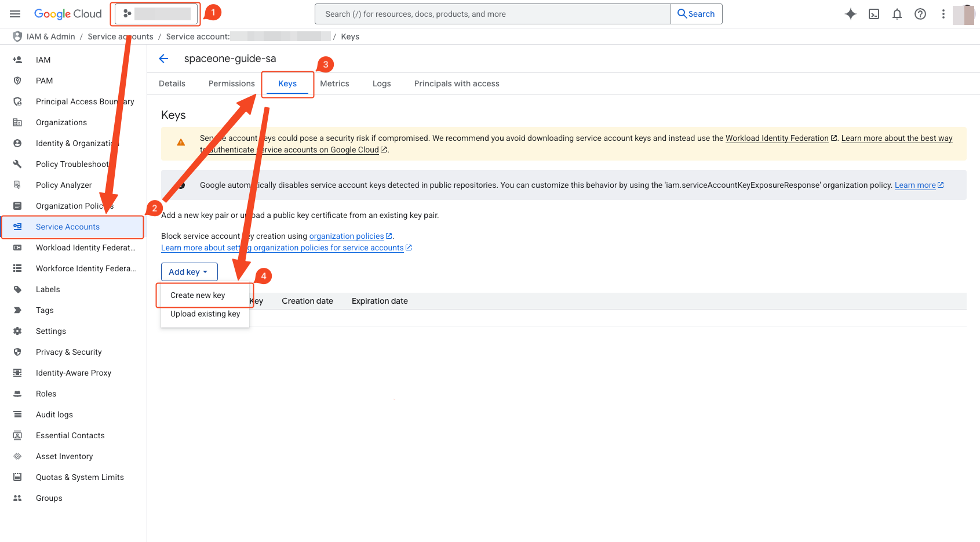Click the search resources input field
The width and height of the screenshot is (980, 542).
[493, 14]
